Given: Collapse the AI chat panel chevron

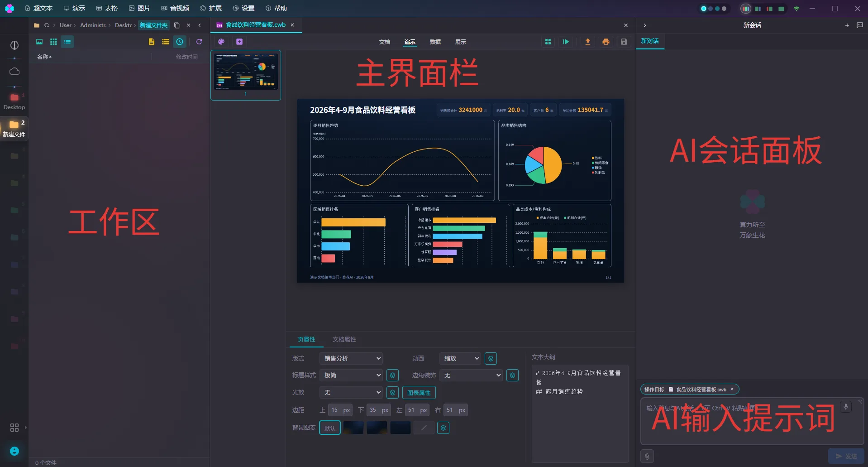Looking at the screenshot, I should pyautogui.click(x=645, y=25).
